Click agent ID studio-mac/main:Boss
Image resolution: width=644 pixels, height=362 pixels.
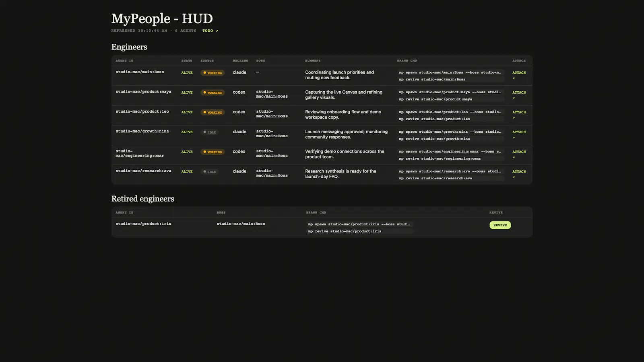click(140, 72)
